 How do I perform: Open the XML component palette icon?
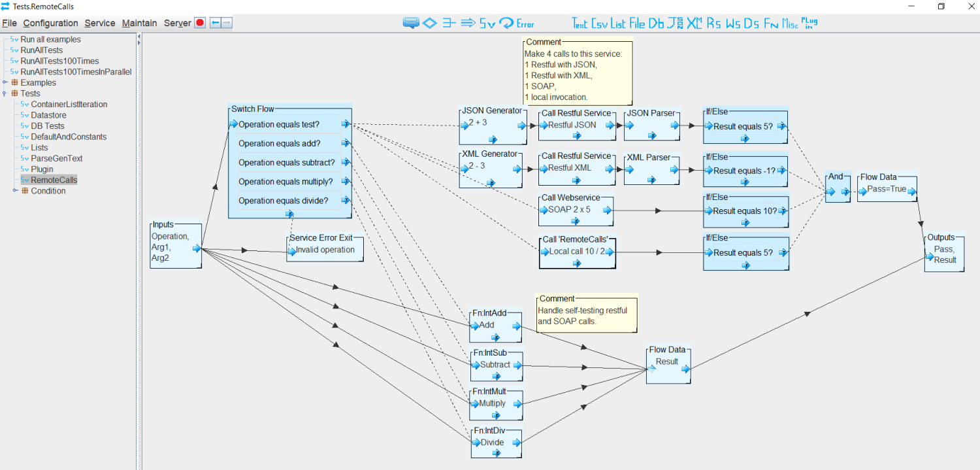click(x=694, y=24)
